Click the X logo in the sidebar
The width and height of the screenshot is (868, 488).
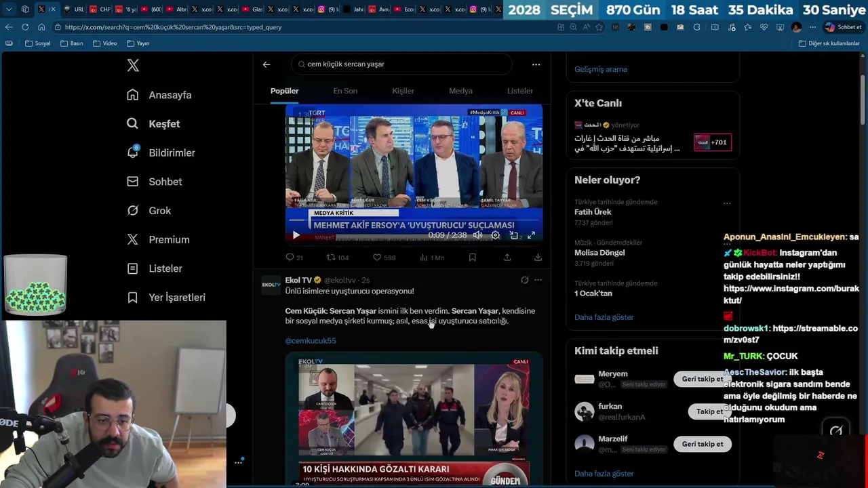[x=133, y=65]
